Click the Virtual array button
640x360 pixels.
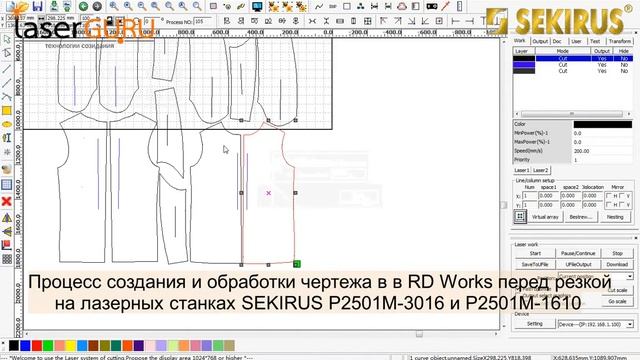(x=545, y=217)
